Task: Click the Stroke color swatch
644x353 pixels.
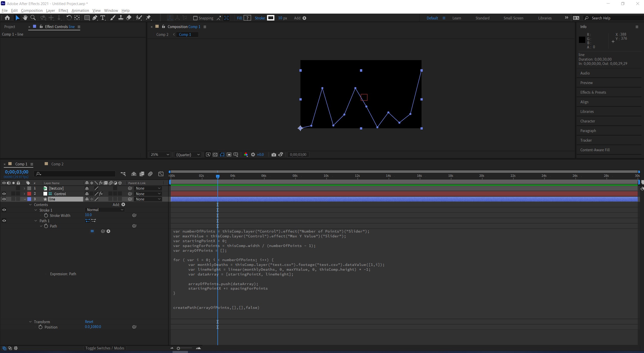Action: point(270,18)
